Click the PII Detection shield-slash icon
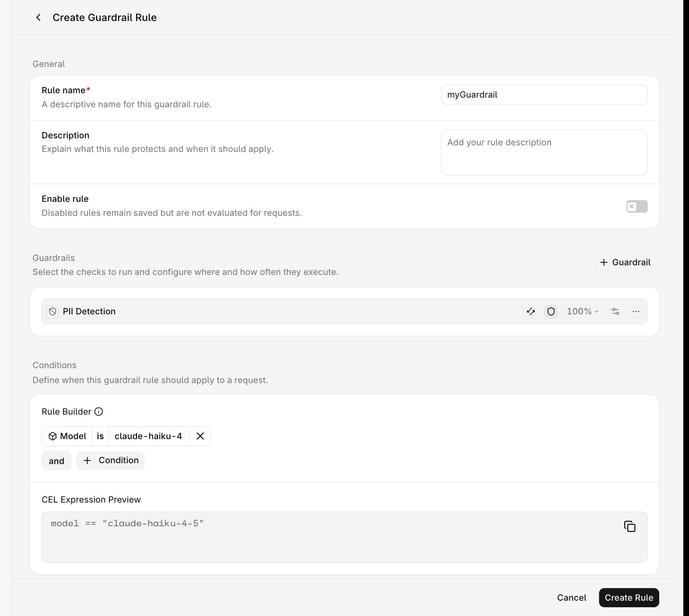 (x=53, y=312)
